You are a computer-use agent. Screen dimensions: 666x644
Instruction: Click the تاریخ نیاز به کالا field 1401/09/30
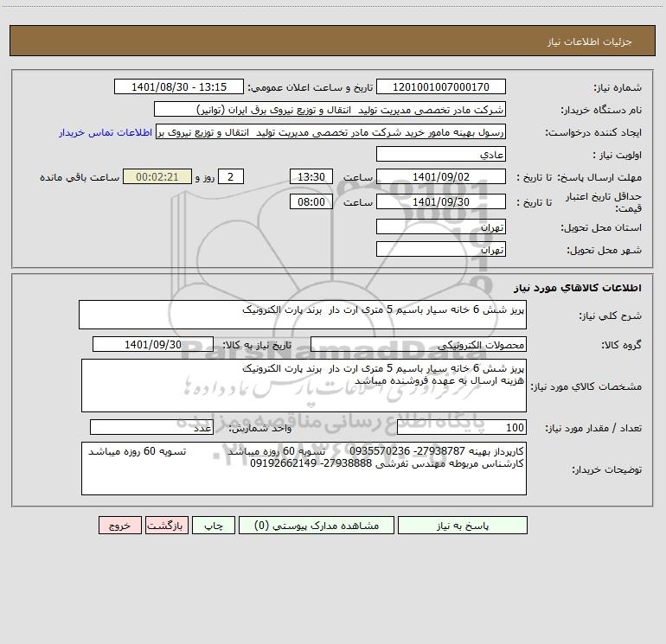[153, 344]
